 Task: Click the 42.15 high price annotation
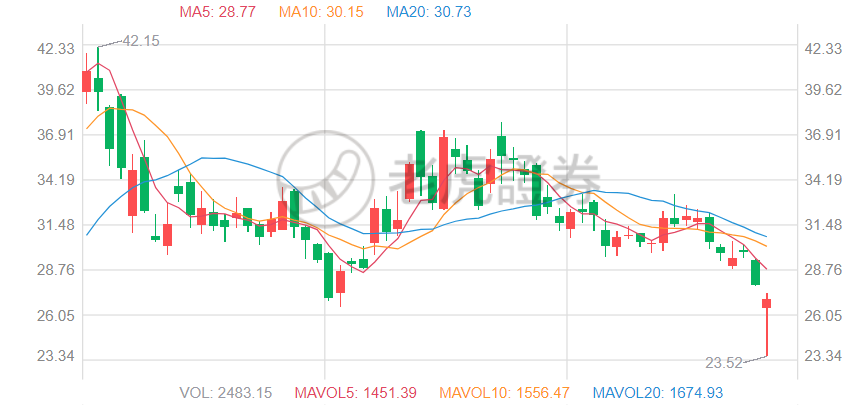[140, 41]
